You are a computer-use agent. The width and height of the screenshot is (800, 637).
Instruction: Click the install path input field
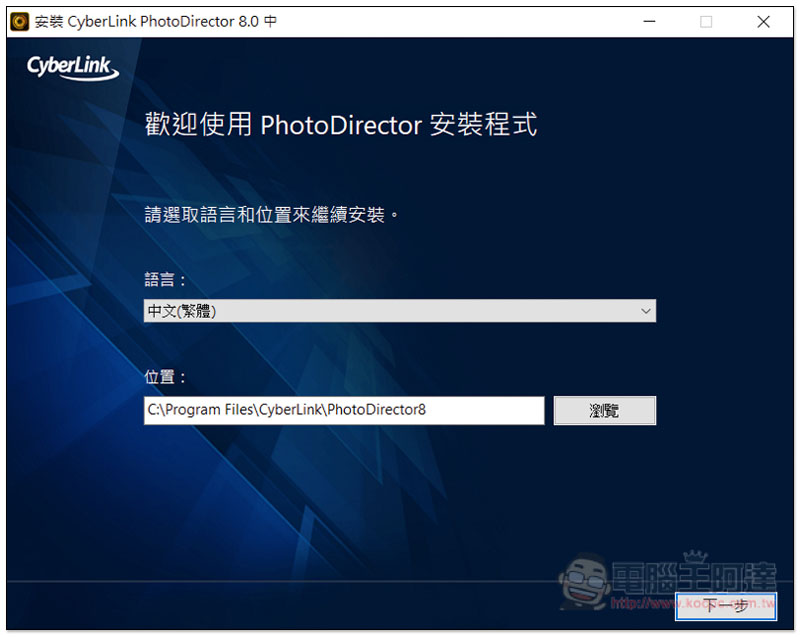[344, 410]
